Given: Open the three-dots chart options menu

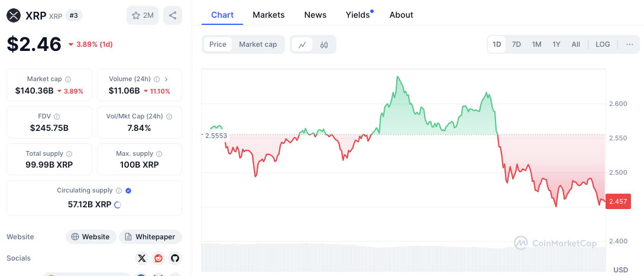Looking at the screenshot, I should 629,44.
